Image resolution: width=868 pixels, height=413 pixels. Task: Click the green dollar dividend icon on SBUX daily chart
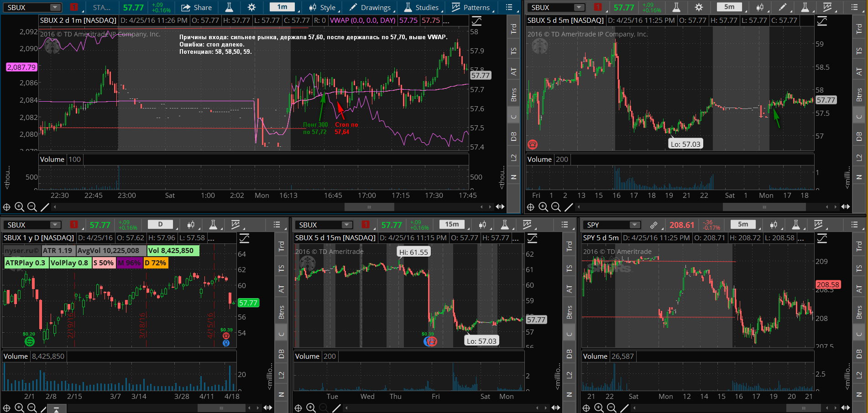point(29,341)
